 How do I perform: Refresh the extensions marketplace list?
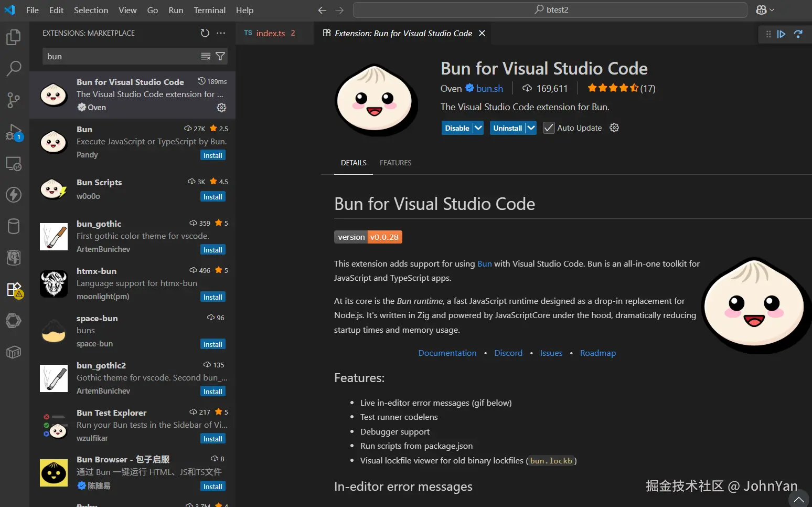click(x=205, y=33)
